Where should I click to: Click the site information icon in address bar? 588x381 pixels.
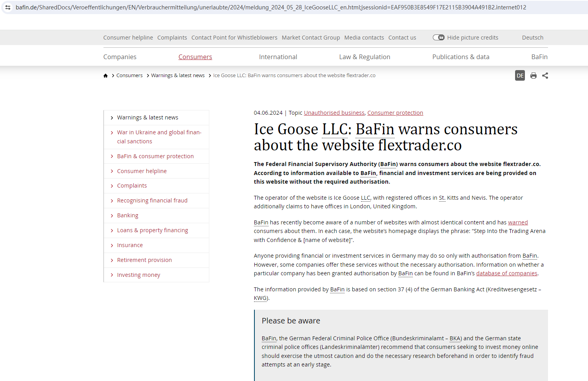8,7
